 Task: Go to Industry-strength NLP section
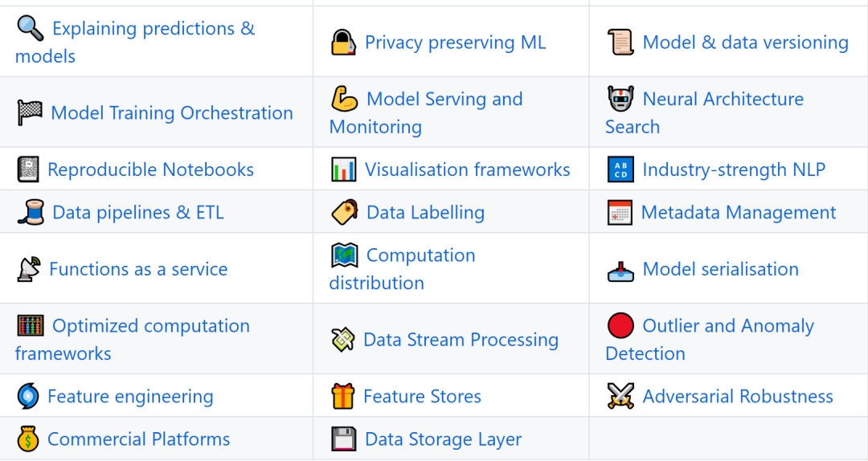(x=734, y=169)
